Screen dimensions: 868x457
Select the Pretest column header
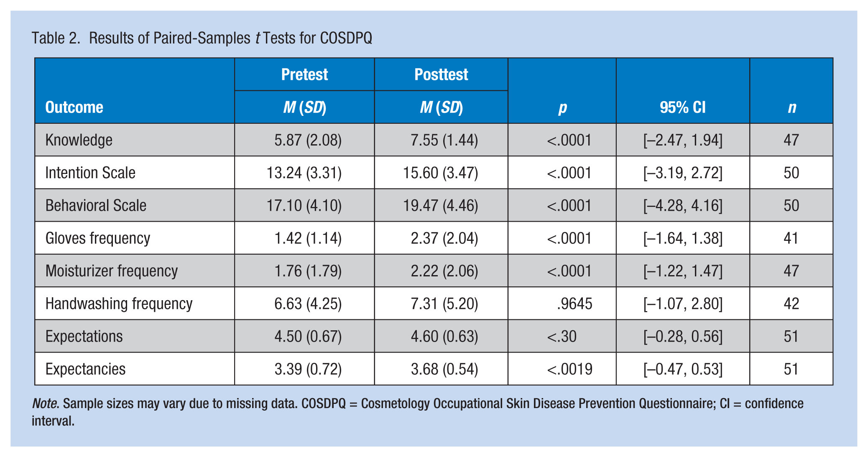coord(304,74)
